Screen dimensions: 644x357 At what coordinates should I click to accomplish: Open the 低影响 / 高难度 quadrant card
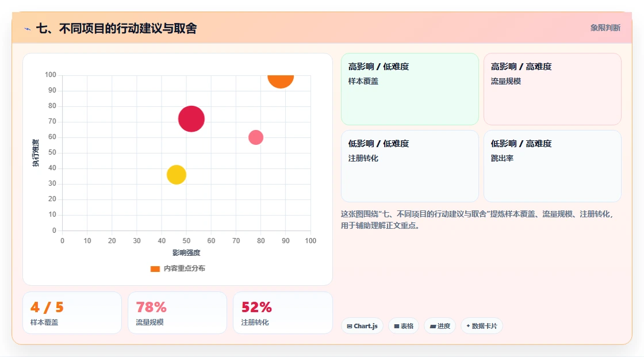click(552, 166)
